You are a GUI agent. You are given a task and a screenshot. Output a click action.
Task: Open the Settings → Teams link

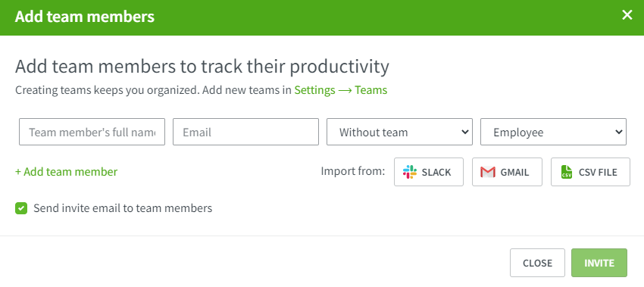pos(340,90)
